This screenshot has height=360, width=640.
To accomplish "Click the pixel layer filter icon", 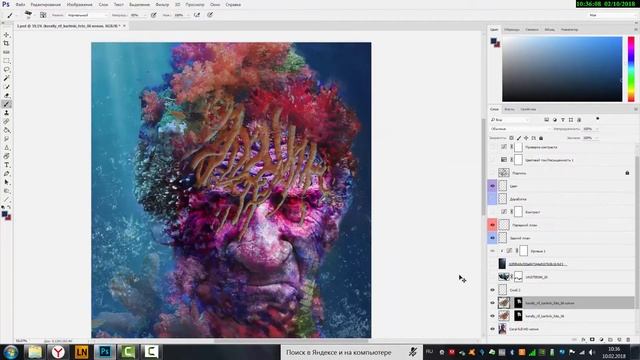I will pyautogui.click(x=547, y=120).
